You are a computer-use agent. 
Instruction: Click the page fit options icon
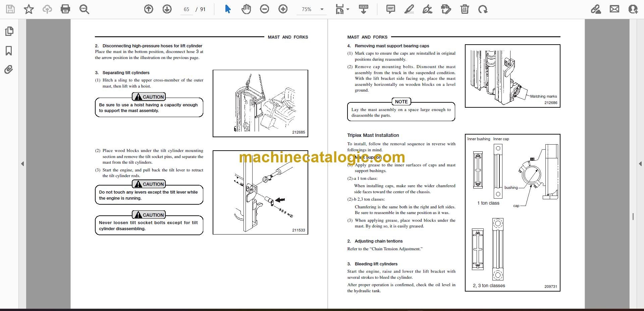tap(339, 9)
